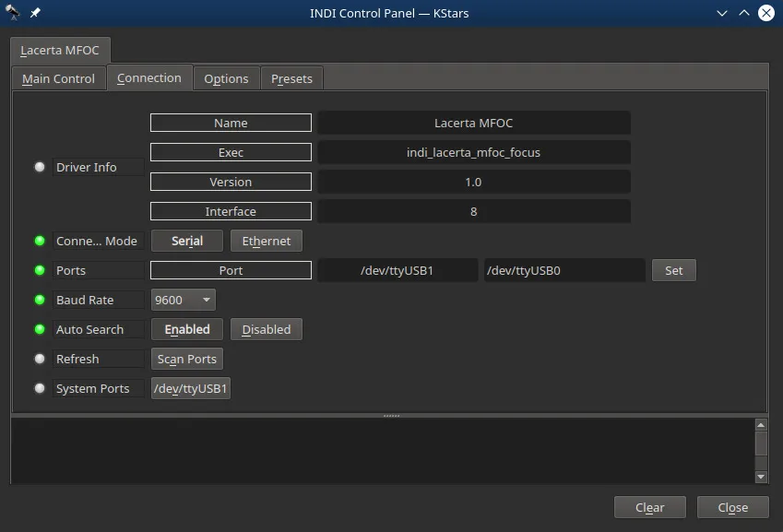Click the Set button for Ports
Image resolution: width=783 pixels, height=532 pixels.
673,270
